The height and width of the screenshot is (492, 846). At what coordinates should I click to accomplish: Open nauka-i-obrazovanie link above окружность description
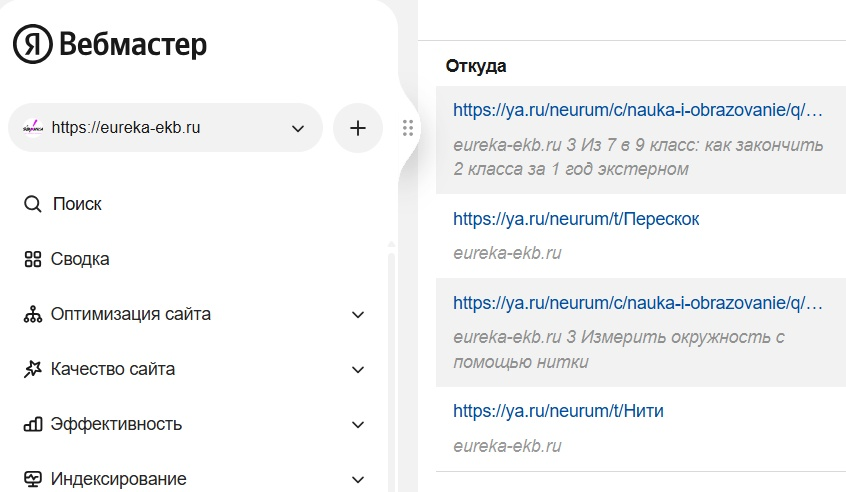coord(638,303)
